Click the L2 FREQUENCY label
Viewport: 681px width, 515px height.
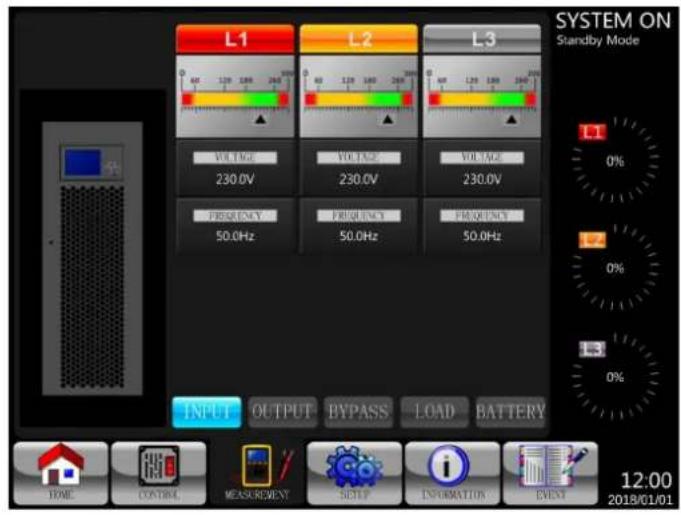point(359,216)
